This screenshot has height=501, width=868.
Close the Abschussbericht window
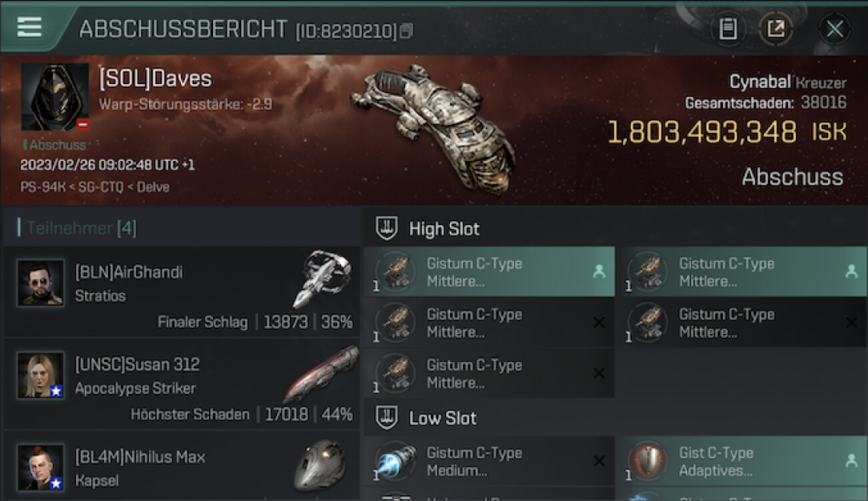[835, 29]
